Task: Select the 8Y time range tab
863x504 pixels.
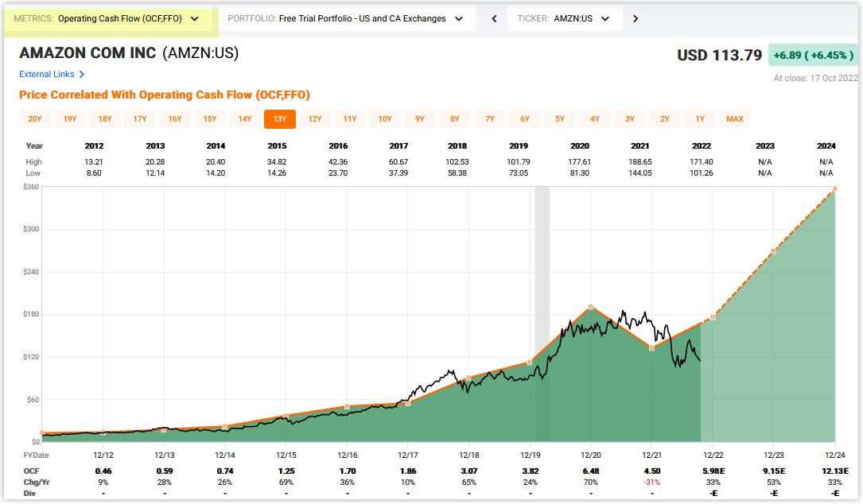Action: 455,119
